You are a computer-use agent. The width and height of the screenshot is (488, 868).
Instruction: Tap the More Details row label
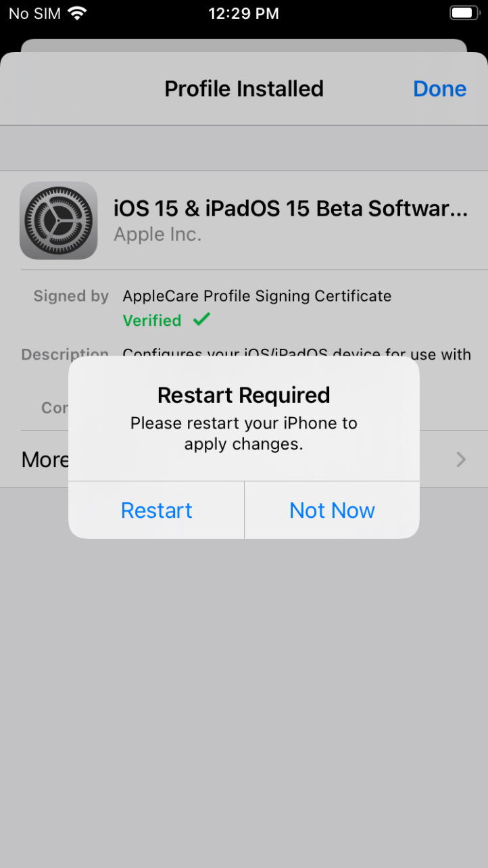click(x=45, y=460)
